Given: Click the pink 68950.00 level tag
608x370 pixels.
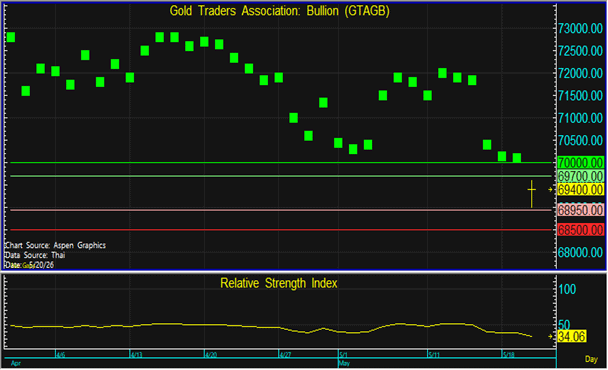Looking at the screenshot, I should [x=580, y=210].
